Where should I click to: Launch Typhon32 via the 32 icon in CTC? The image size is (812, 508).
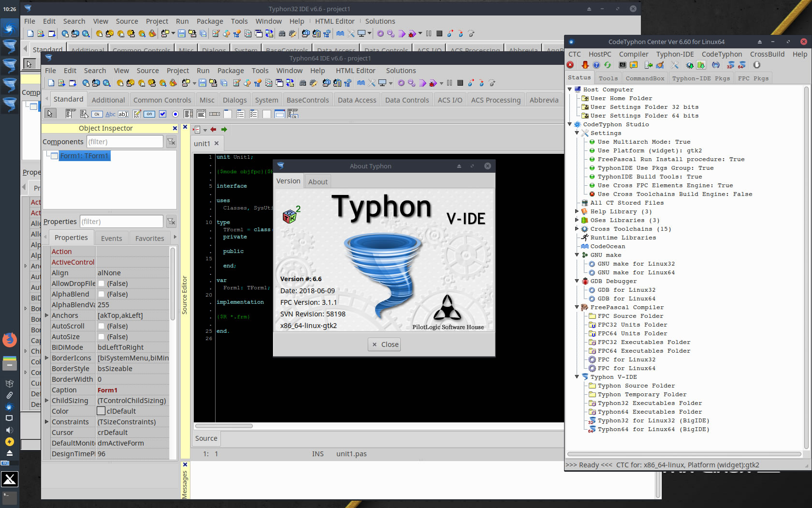click(730, 65)
